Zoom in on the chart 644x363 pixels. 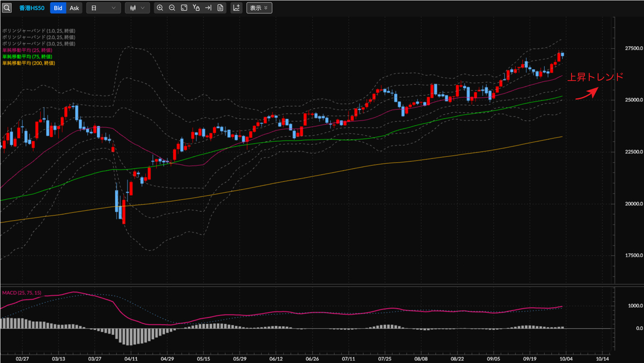(x=159, y=8)
